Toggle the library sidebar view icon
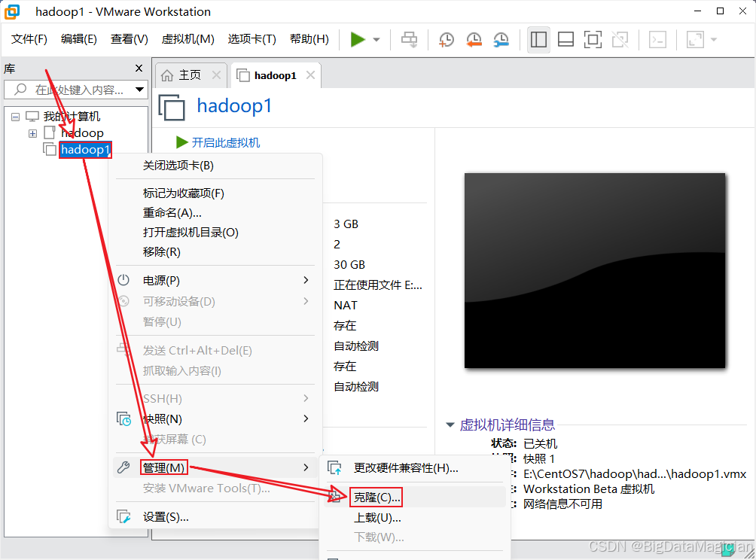 (538, 39)
